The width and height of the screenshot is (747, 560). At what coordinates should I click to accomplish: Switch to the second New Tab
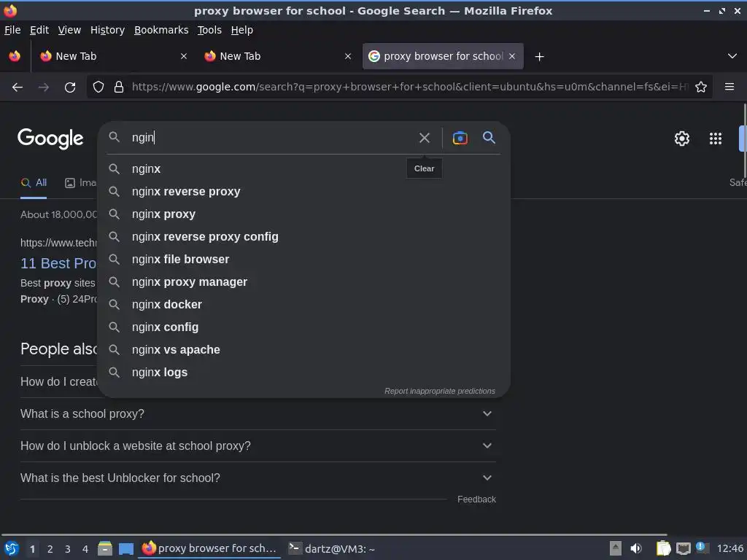point(278,56)
